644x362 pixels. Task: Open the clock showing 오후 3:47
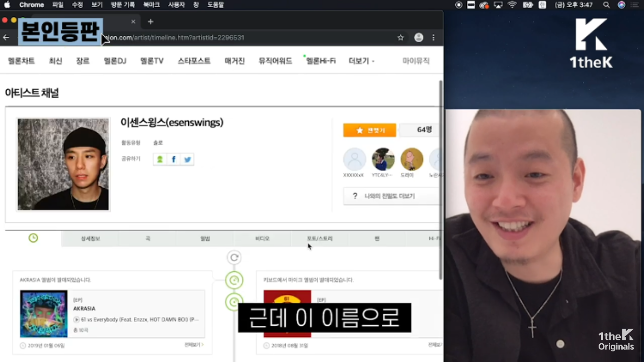point(574,5)
